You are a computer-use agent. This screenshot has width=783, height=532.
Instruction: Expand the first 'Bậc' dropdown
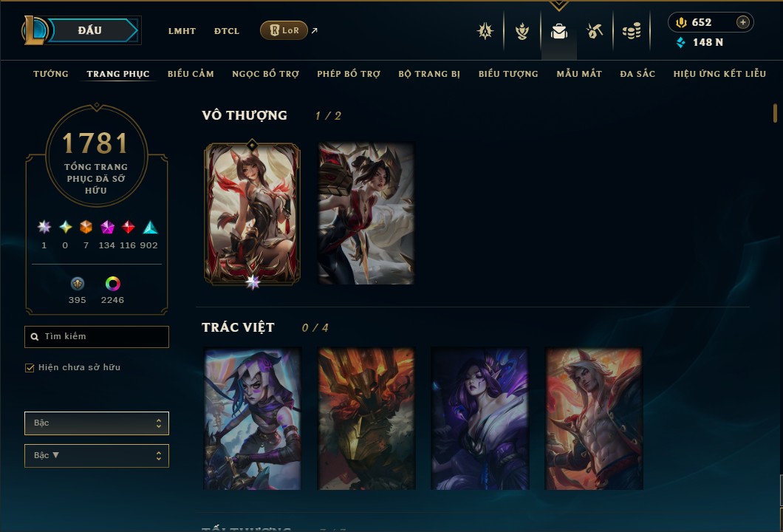96,423
